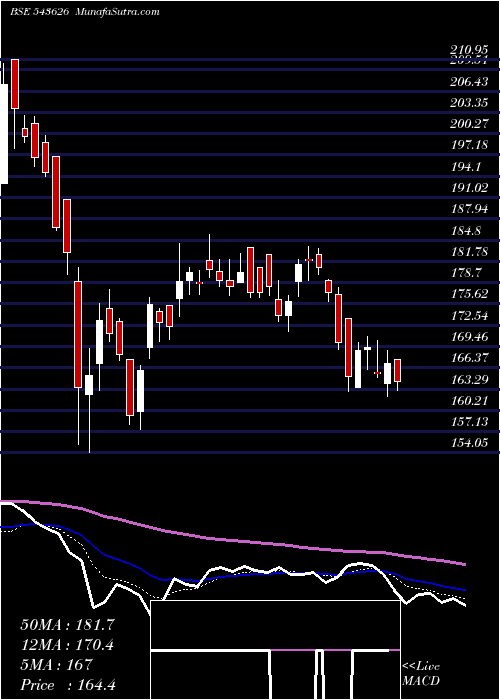Viewport: 500px width, 700px height.
Task: Select the 197.18 price axis label
Action: pos(469,145)
